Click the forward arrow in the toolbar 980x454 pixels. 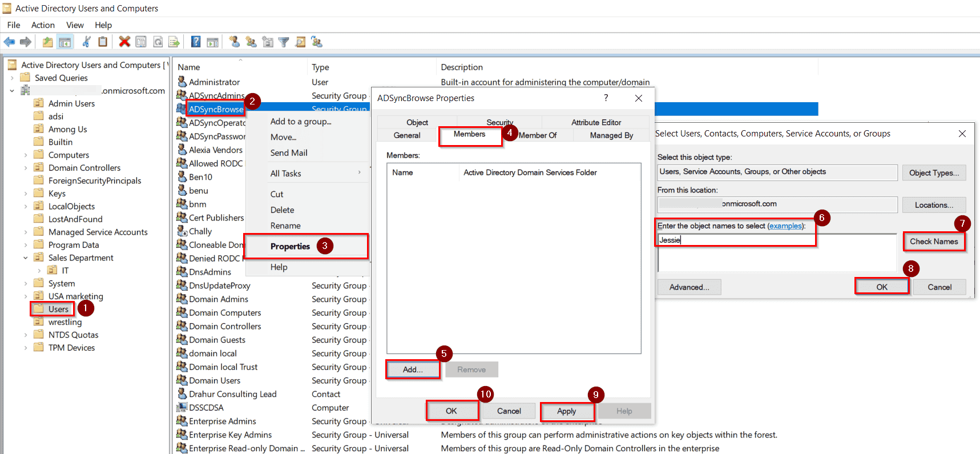tap(25, 42)
